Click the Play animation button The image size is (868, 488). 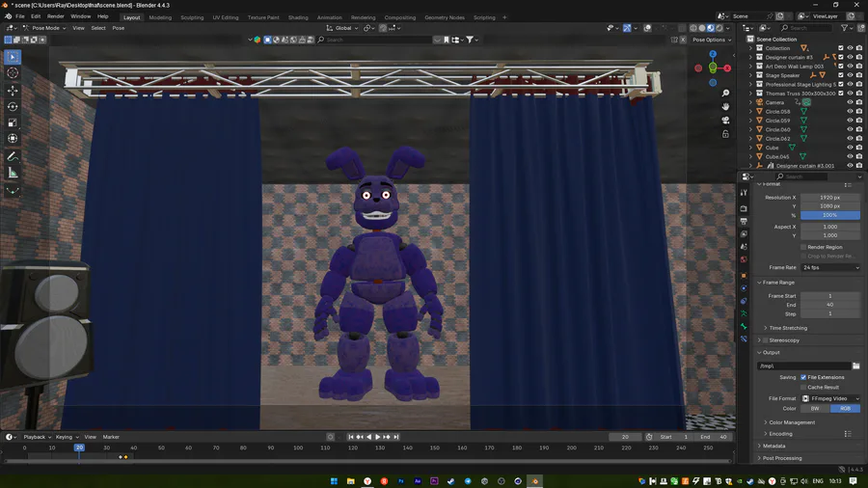[377, 437]
